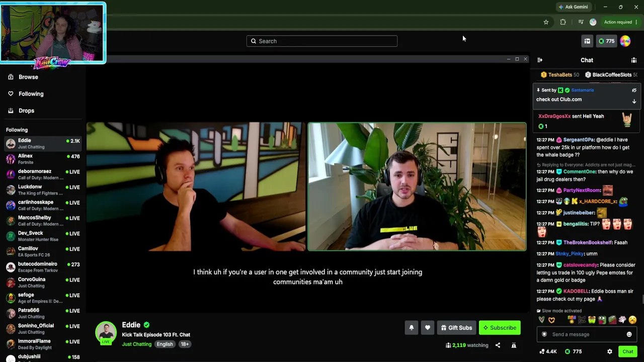Follow Eddie with the heart button

tap(428, 328)
